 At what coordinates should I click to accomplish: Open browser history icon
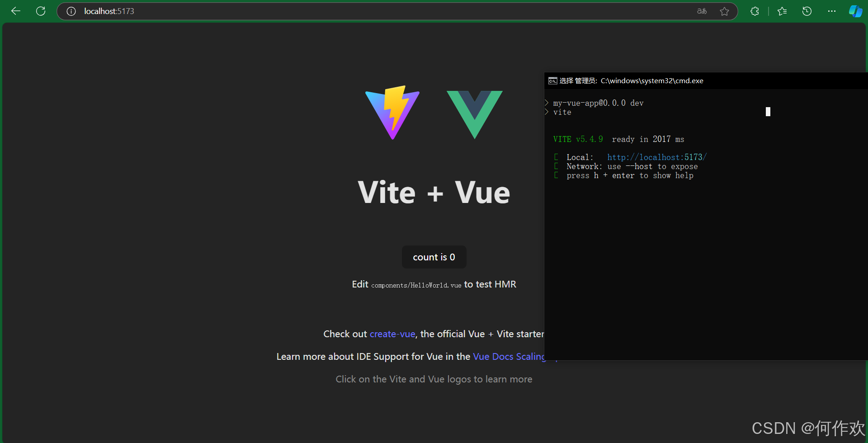point(807,11)
